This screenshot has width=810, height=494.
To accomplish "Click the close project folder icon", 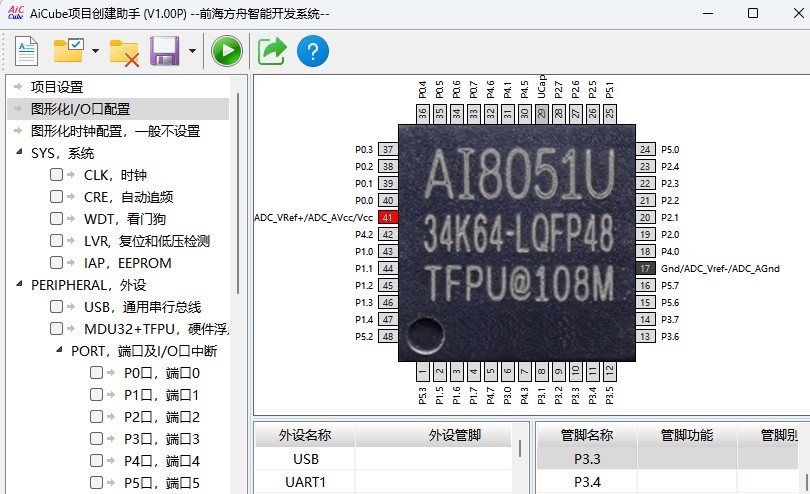I will click(124, 53).
